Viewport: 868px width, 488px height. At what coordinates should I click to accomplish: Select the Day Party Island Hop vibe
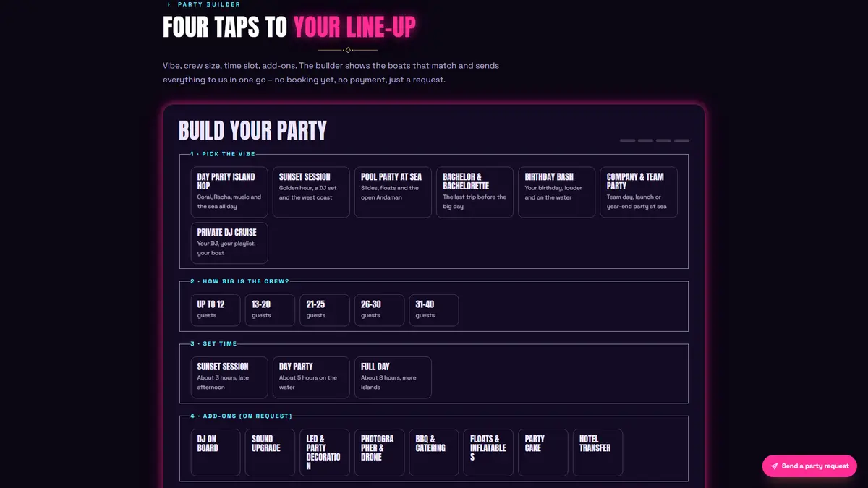(x=229, y=192)
